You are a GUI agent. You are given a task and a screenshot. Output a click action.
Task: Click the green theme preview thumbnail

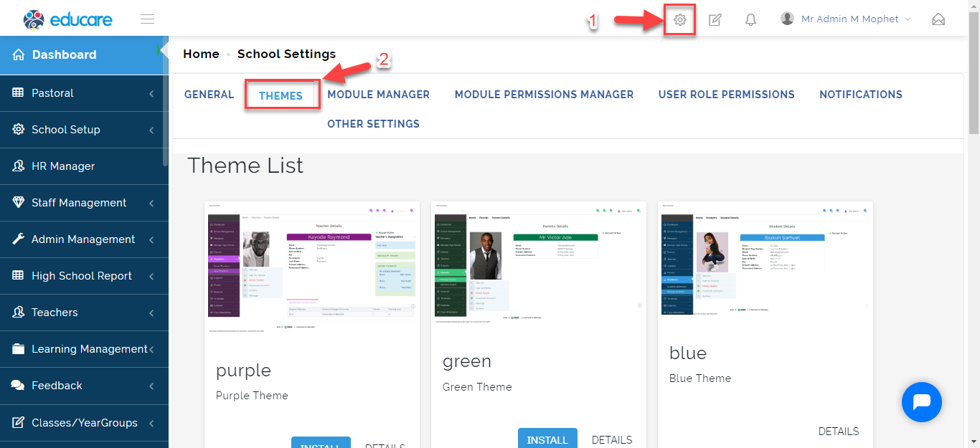tap(539, 266)
